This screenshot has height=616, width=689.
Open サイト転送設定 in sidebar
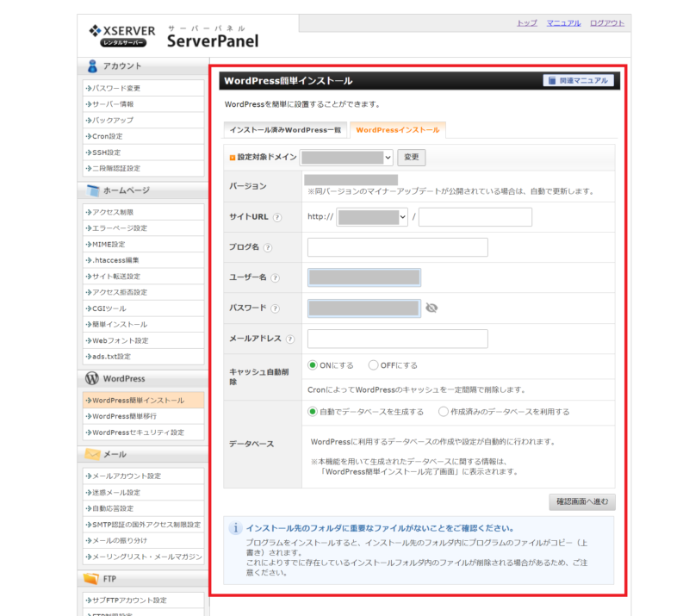[x=143, y=277]
